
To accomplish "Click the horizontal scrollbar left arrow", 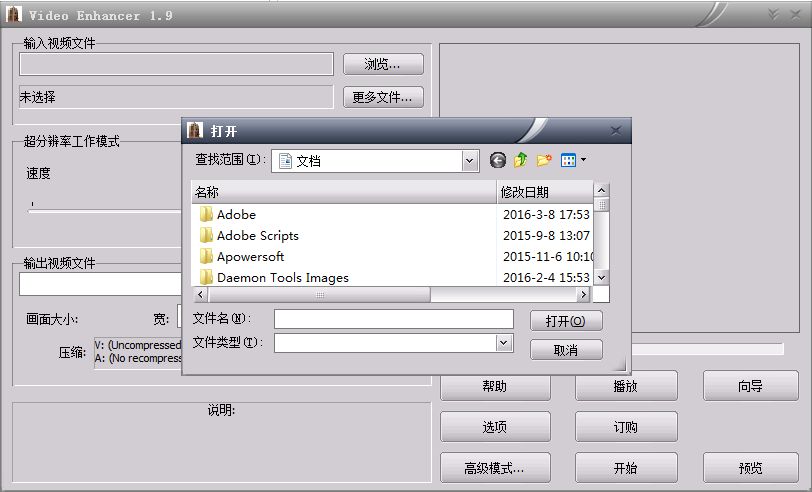I will [200, 295].
